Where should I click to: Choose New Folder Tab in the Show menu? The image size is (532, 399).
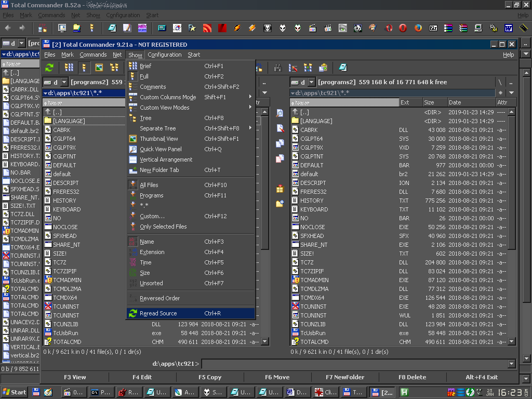click(x=191, y=170)
